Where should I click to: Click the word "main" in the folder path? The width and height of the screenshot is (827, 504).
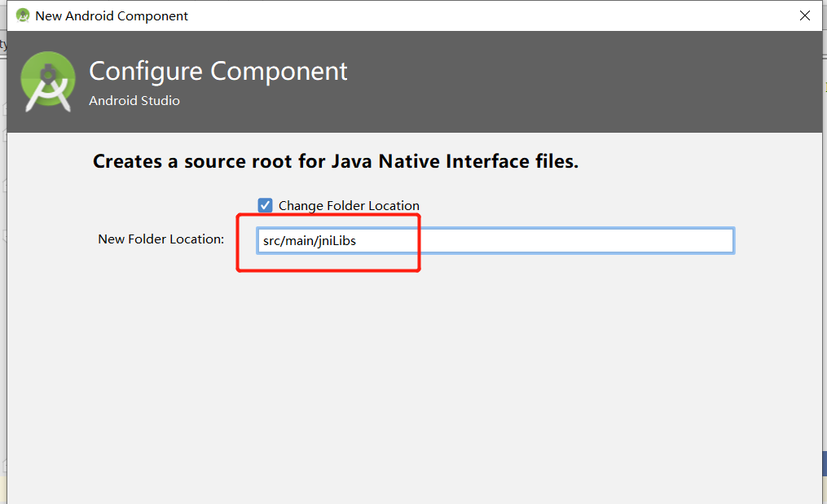[x=297, y=241]
